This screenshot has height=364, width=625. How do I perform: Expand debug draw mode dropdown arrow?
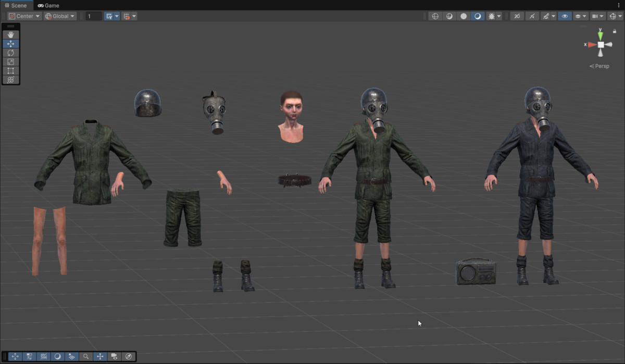click(499, 16)
